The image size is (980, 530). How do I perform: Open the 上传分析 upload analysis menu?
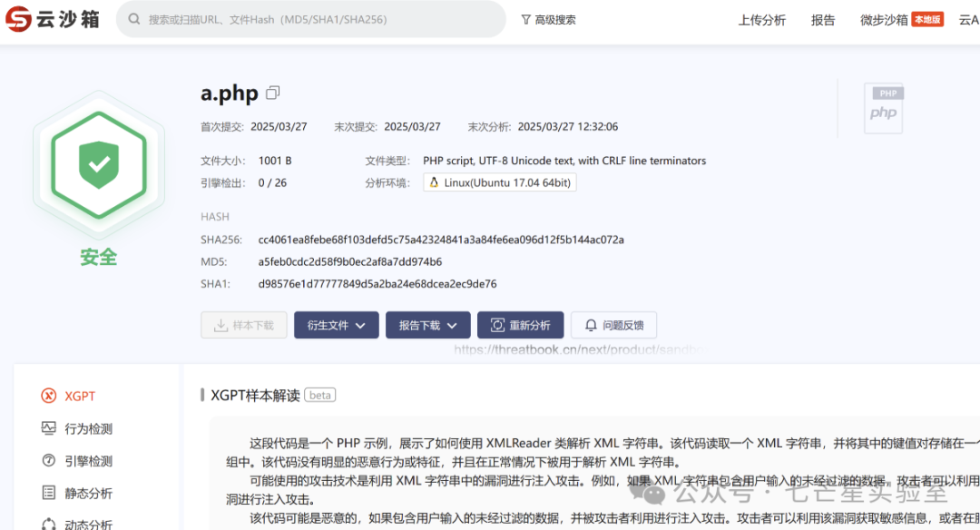click(761, 19)
